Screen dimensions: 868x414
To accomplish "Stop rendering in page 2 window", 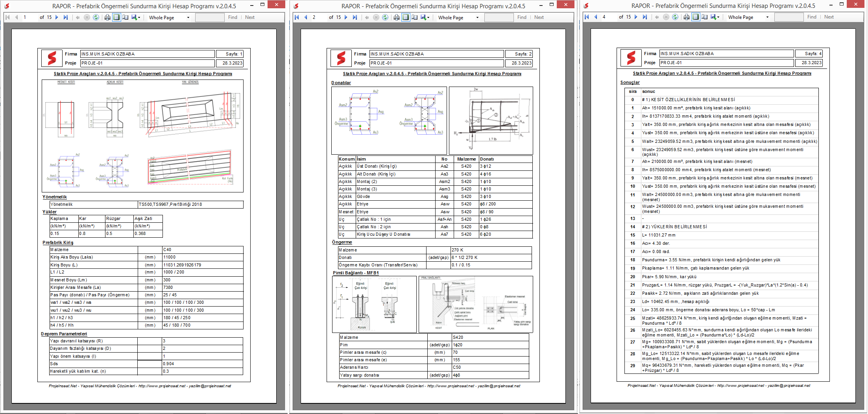I will 376,17.
